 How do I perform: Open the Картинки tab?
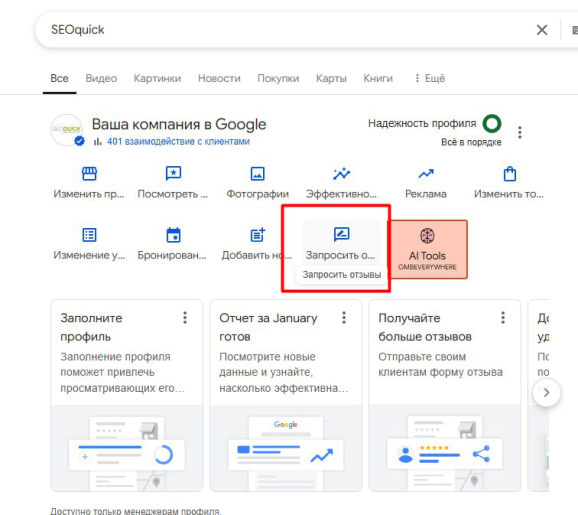point(157,79)
